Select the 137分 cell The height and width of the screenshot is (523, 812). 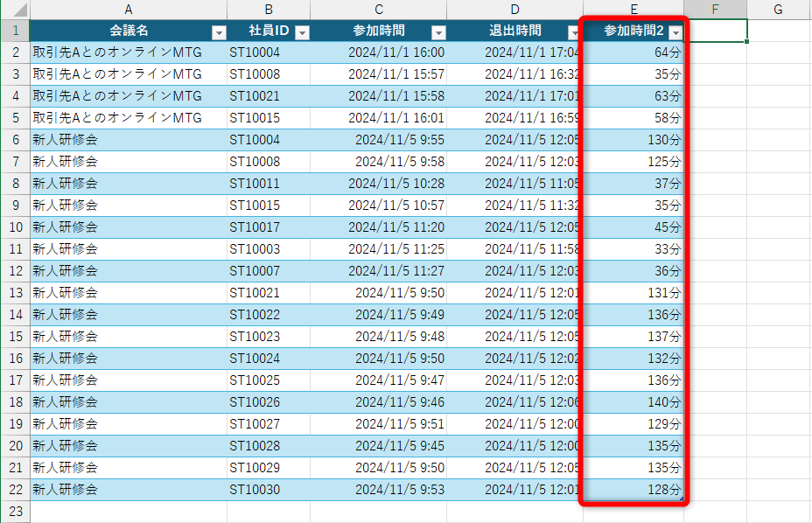click(x=633, y=337)
